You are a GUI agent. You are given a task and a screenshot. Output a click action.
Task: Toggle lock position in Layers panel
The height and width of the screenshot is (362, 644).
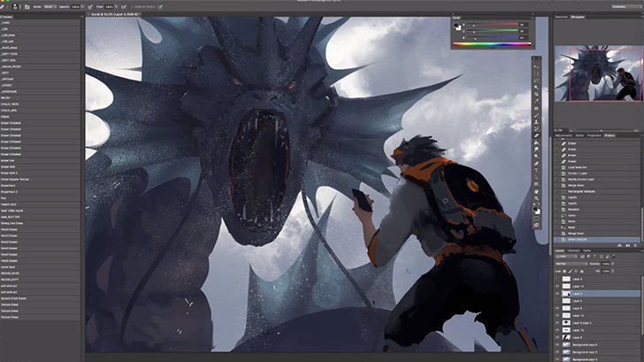click(x=576, y=271)
